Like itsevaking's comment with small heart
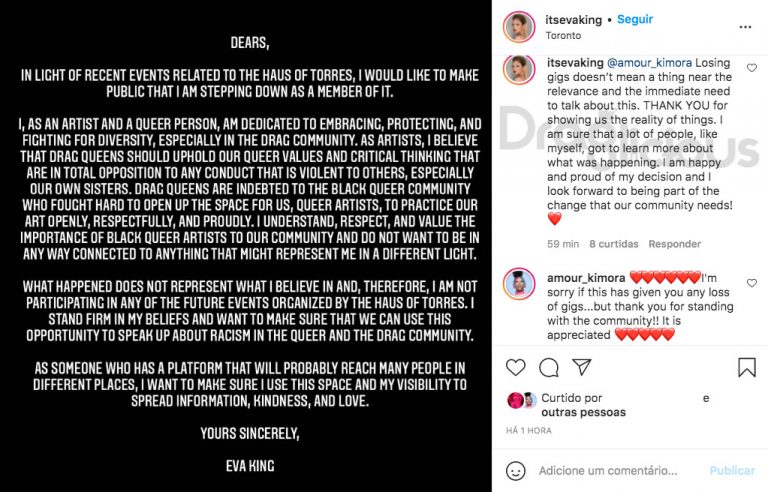 point(751,68)
